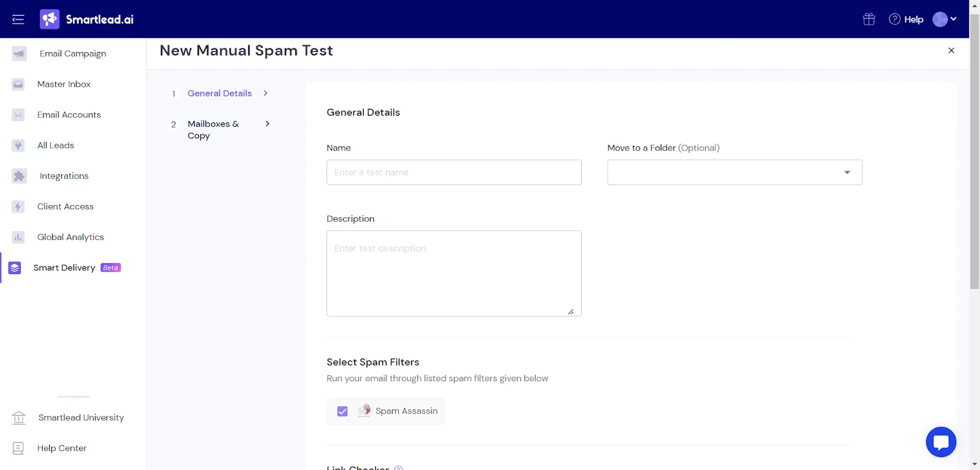Image resolution: width=980 pixels, height=470 pixels.
Task: Go to Client Access page
Action: tap(66, 207)
